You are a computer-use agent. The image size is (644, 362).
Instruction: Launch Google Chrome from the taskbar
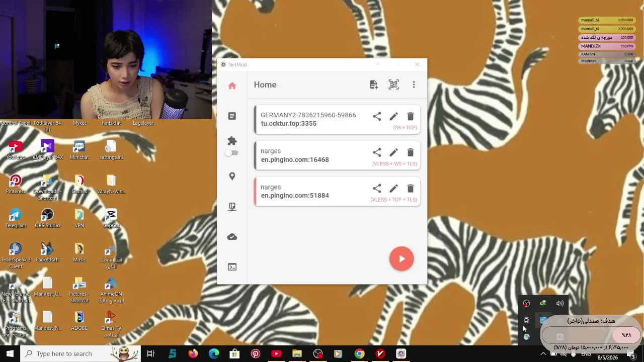click(359, 353)
